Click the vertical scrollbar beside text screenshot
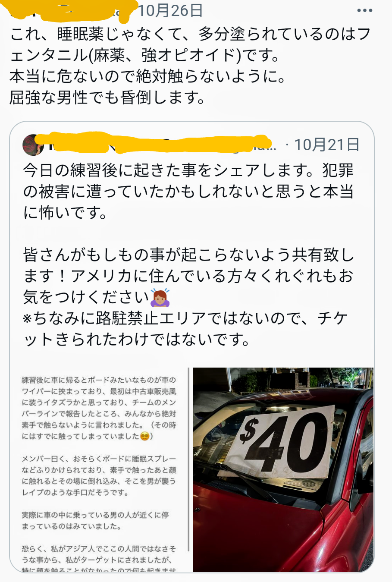392x582 pixels. (x=188, y=459)
